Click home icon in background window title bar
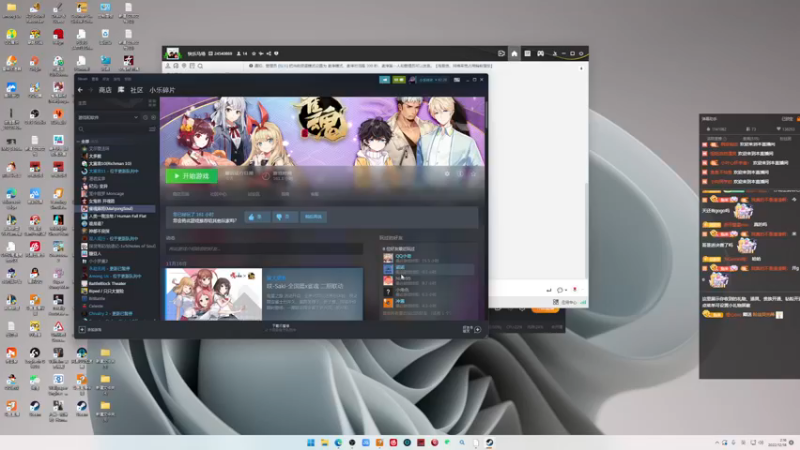 (x=514, y=54)
